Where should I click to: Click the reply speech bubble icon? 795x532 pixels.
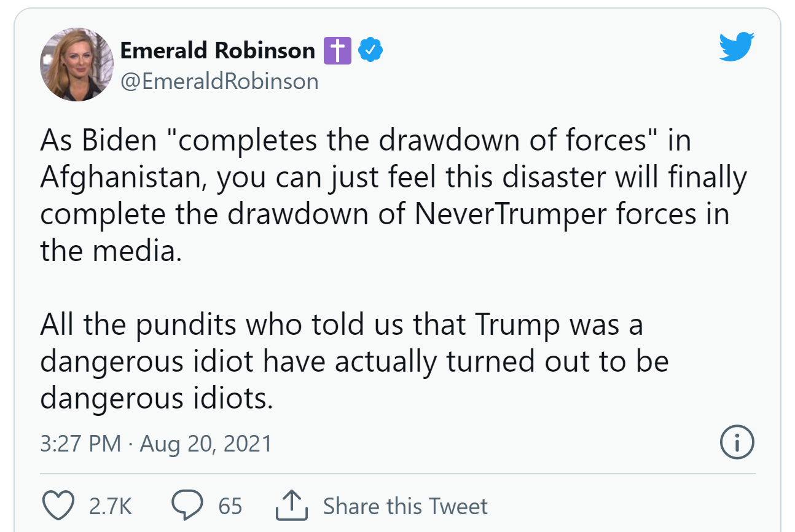186,506
